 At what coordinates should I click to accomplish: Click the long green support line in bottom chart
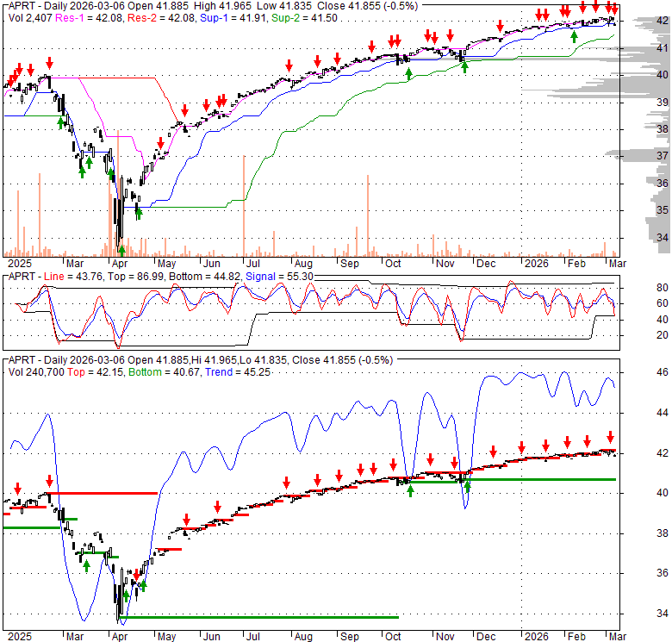260,617
